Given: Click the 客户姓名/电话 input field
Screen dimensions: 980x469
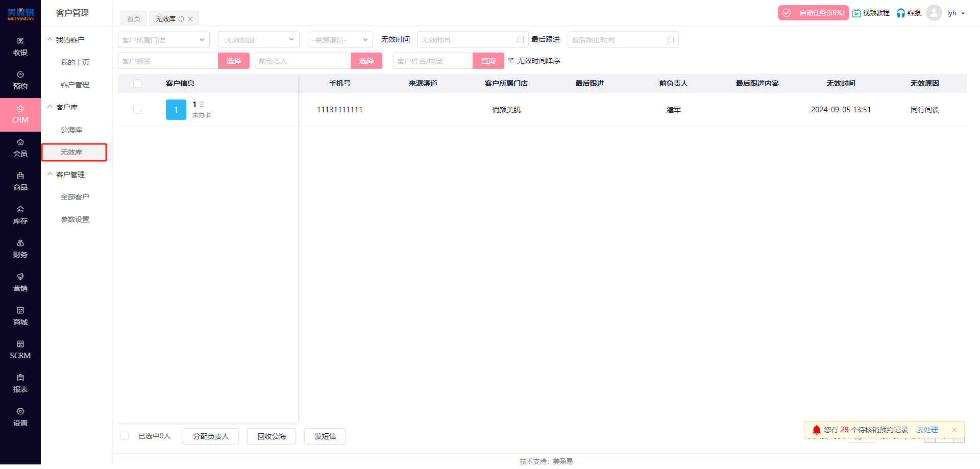Looking at the screenshot, I should 433,60.
